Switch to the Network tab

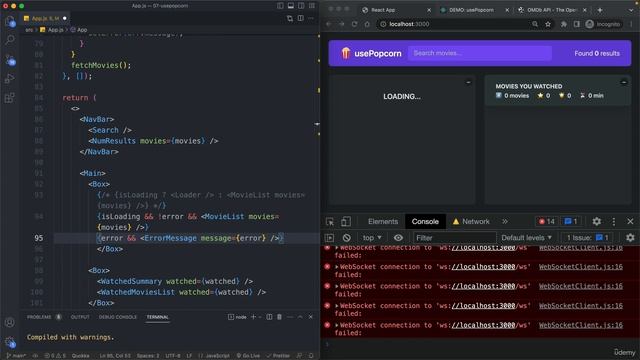click(x=471, y=222)
